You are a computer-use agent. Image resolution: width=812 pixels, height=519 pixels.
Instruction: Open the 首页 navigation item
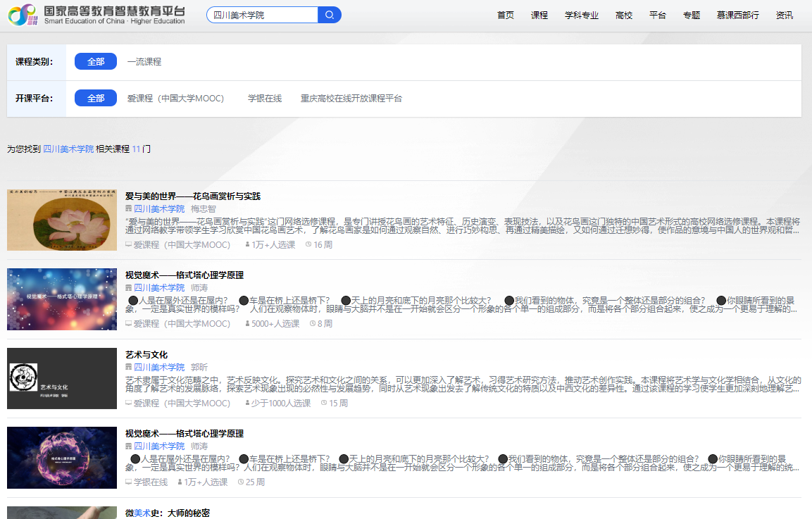point(506,15)
